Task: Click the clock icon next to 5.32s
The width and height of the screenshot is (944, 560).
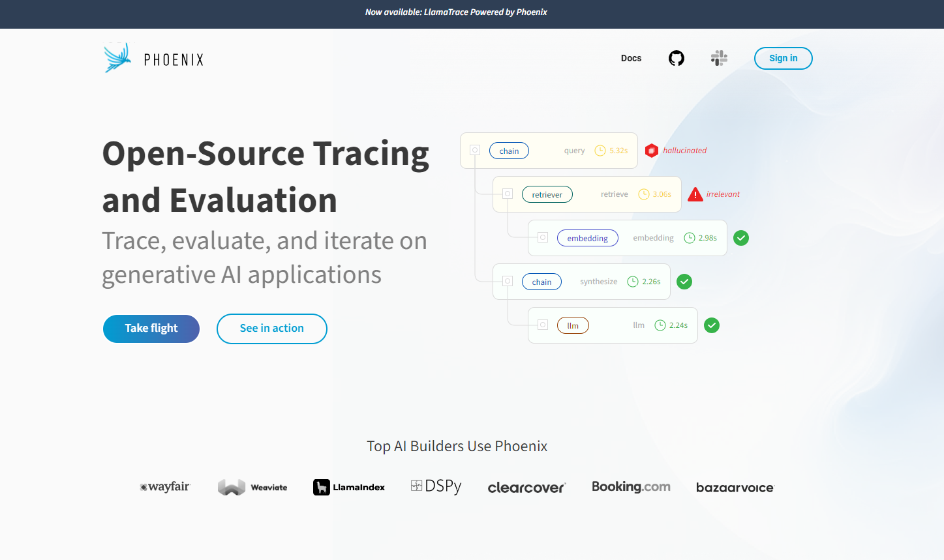Action: point(600,151)
